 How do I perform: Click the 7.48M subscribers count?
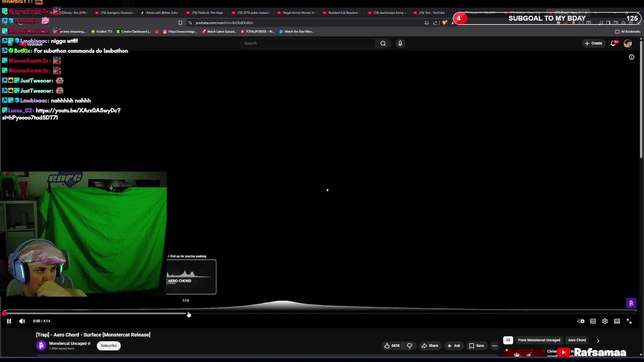pos(61,348)
